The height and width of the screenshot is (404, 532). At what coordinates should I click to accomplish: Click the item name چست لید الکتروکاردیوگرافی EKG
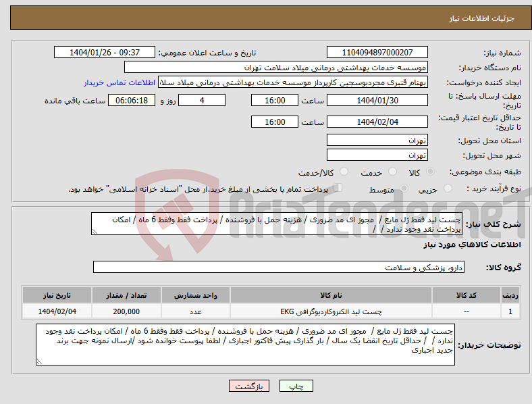coord(331,311)
